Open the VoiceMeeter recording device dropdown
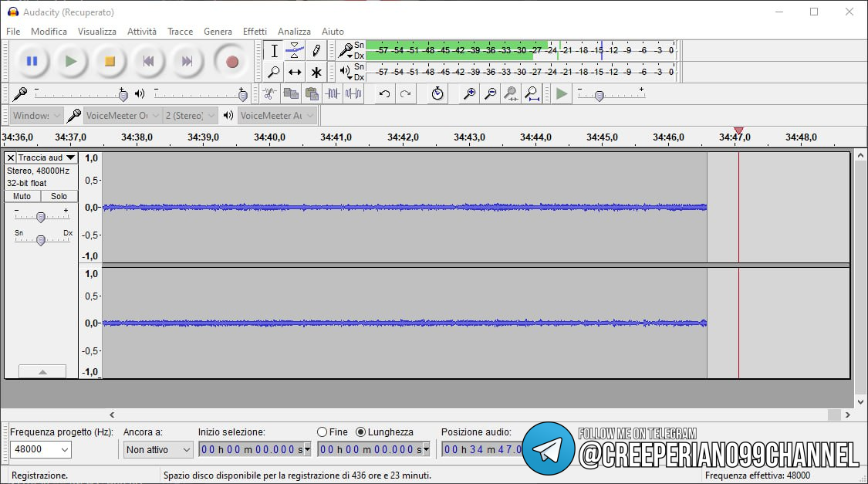Viewport: 868px width, 484px height. point(123,116)
